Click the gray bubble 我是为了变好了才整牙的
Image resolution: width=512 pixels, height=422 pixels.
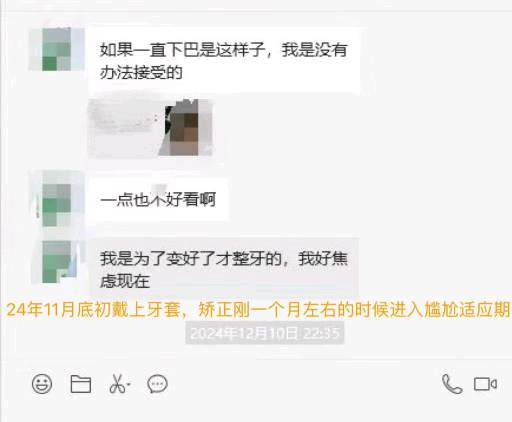pyautogui.click(x=224, y=268)
